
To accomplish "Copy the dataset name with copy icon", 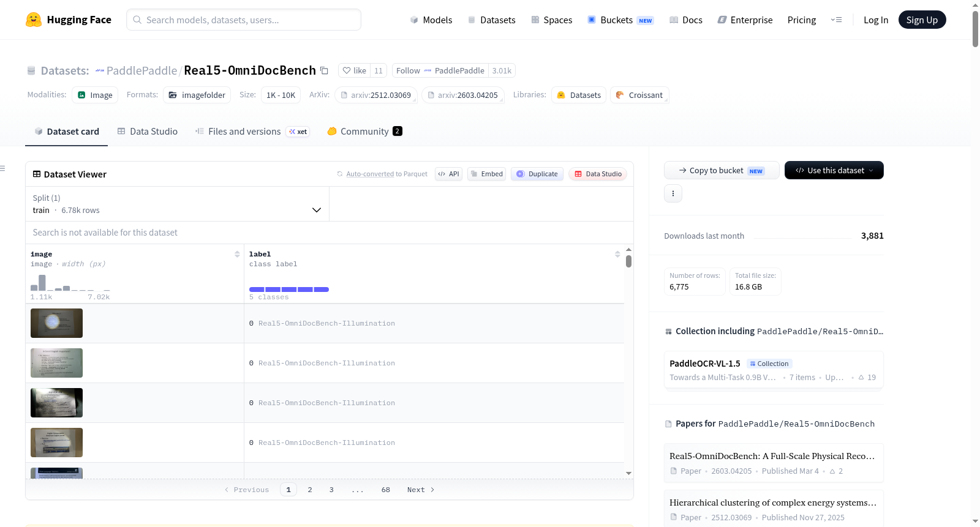I will pos(325,71).
